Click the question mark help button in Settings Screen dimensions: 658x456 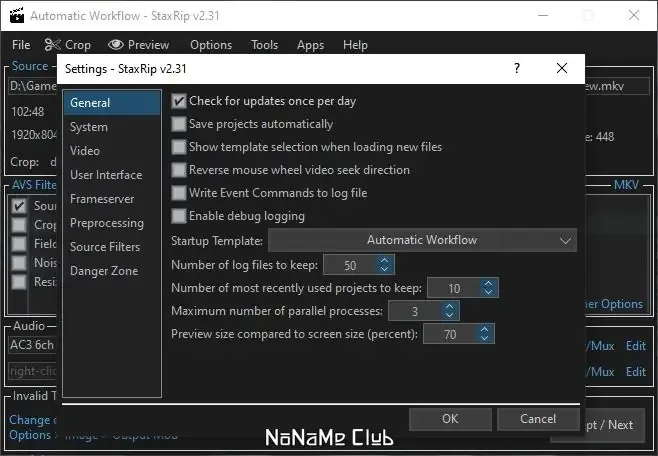pos(517,68)
